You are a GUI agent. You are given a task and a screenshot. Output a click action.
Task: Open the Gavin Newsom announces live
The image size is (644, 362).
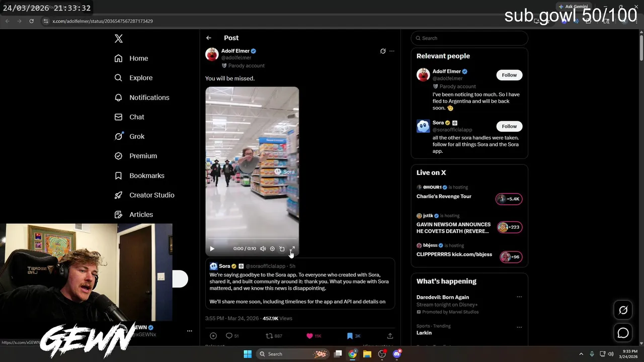click(x=453, y=228)
